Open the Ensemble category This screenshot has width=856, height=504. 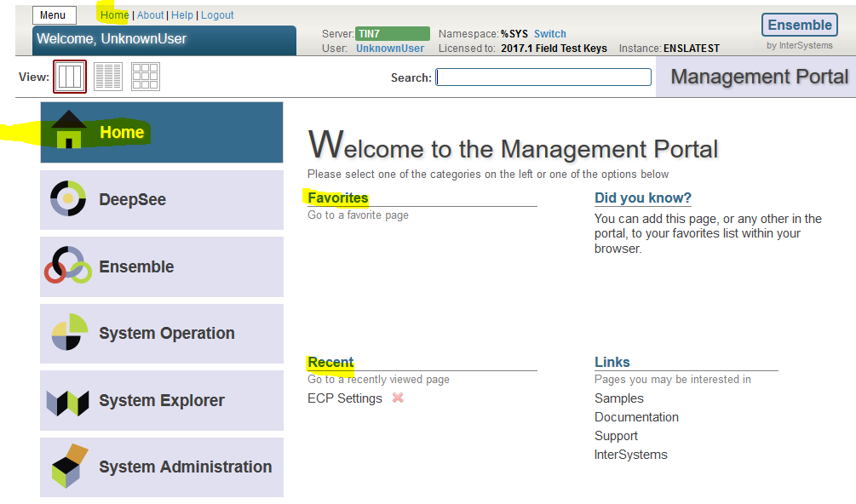(x=162, y=266)
